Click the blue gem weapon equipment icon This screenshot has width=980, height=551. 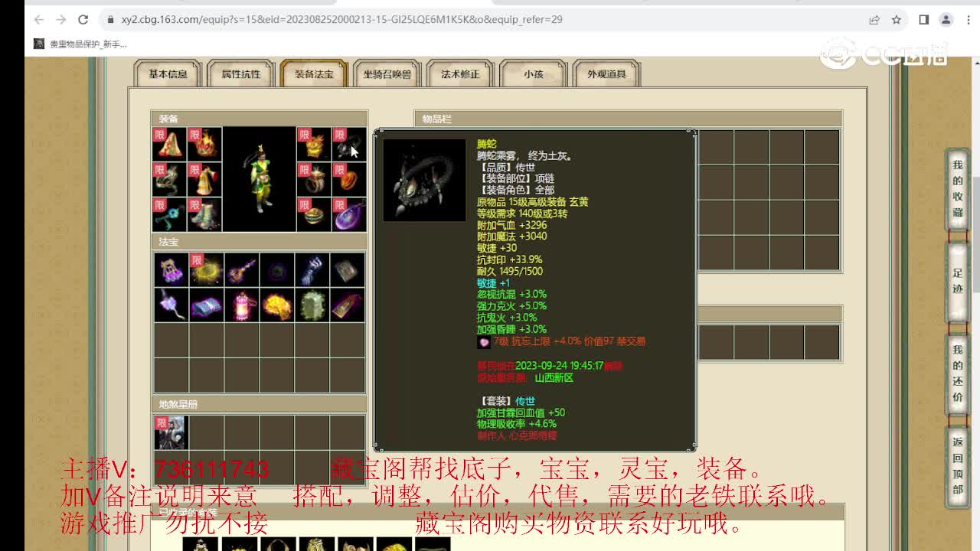point(170,214)
